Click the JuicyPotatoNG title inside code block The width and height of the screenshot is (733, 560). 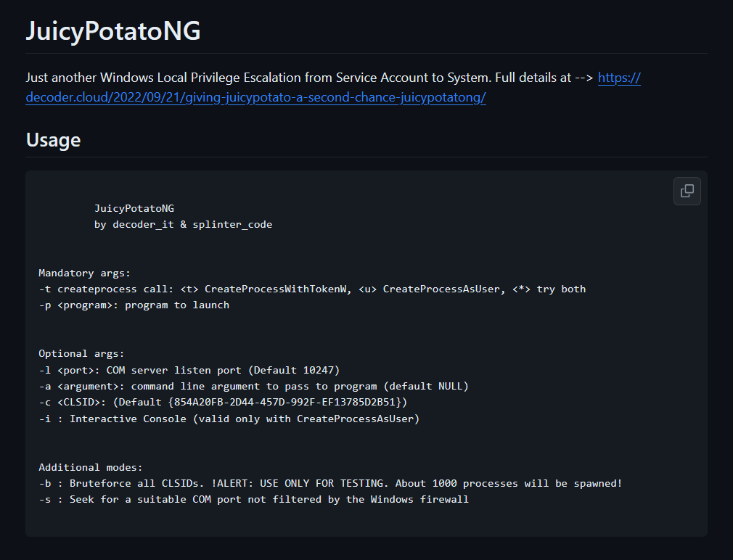click(134, 208)
